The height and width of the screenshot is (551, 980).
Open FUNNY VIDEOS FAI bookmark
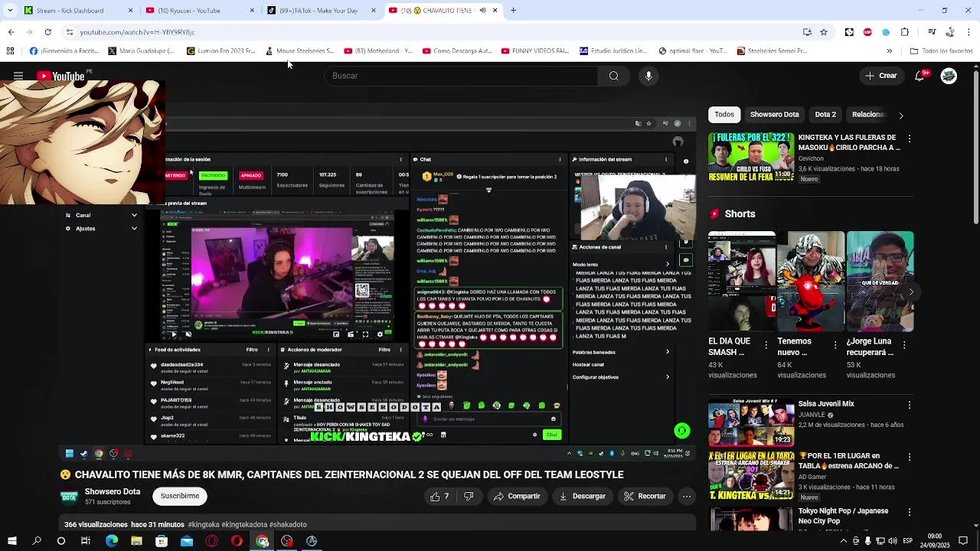(535, 51)
